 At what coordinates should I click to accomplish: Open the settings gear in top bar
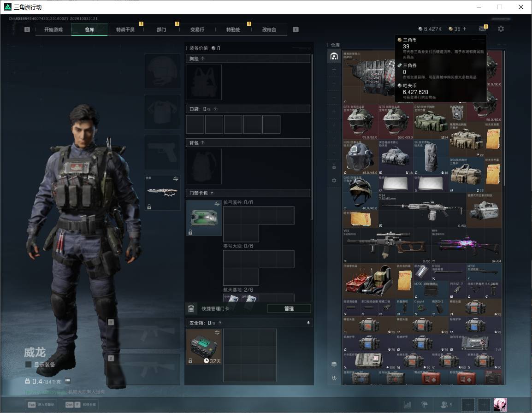pos(501,29)
